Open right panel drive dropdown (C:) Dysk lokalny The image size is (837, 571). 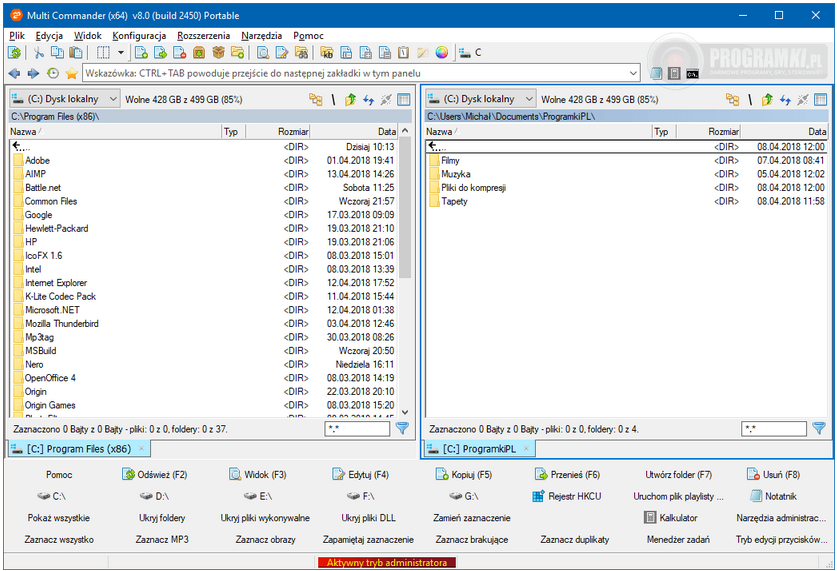point(480,99)
